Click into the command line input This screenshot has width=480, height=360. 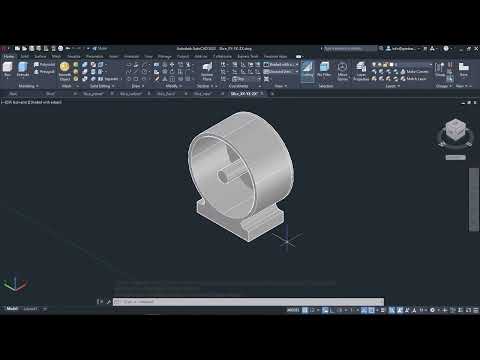[x=248, y=302]
